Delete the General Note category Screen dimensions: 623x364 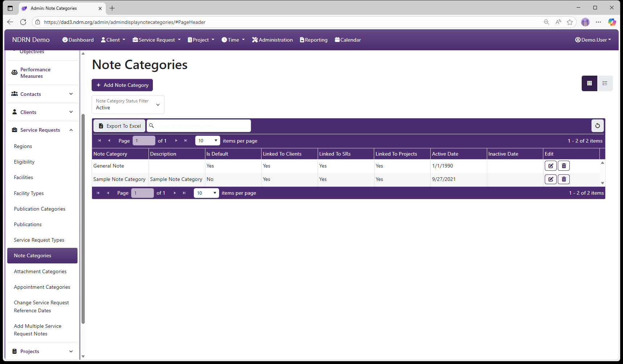click(564, 166)
